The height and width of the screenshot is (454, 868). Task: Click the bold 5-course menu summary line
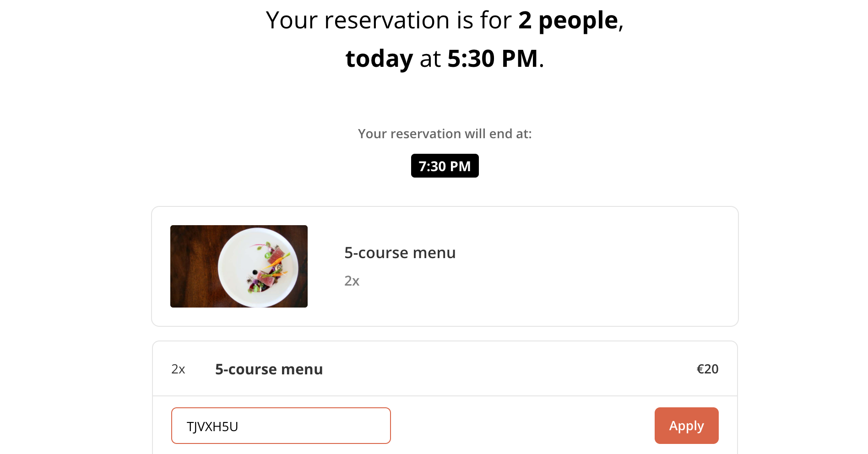tap(269, 369)
